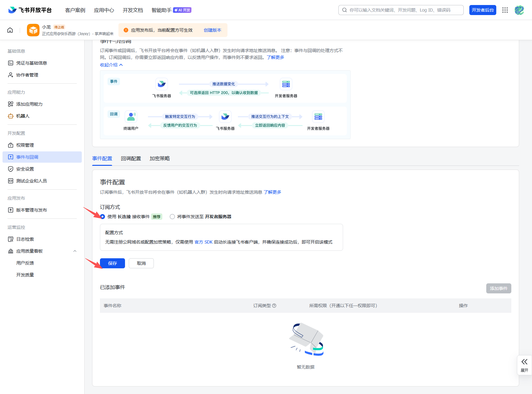This screenshot has height=394, width=532.
Task: Click the 开发者服务器 icon in 事件 diagram
Action: [x=286, y=84]
